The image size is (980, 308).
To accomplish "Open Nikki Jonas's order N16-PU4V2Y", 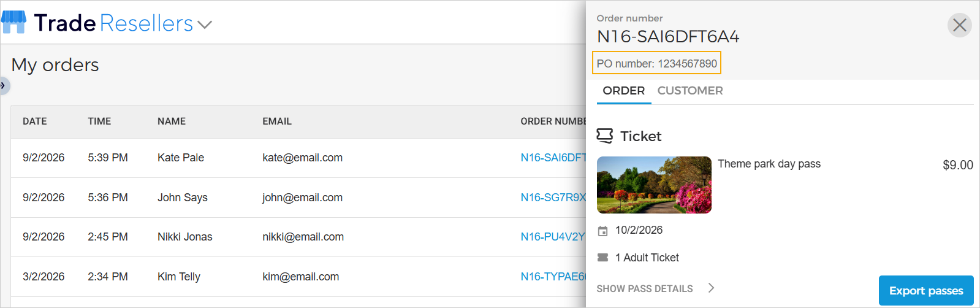I will pyautogui.click(x=552, y=237).
